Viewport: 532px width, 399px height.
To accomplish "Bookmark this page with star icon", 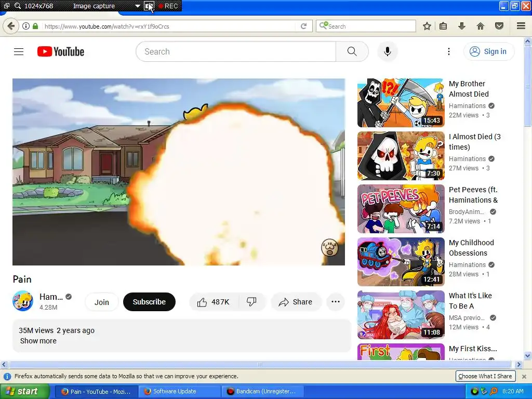I will click(427, 26).
